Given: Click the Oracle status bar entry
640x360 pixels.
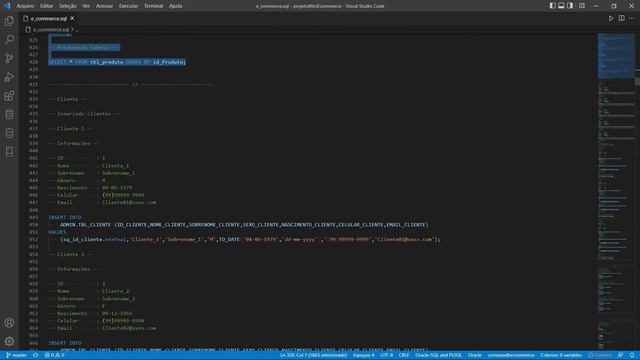Looking at the screenshot, I should (475, 356).
